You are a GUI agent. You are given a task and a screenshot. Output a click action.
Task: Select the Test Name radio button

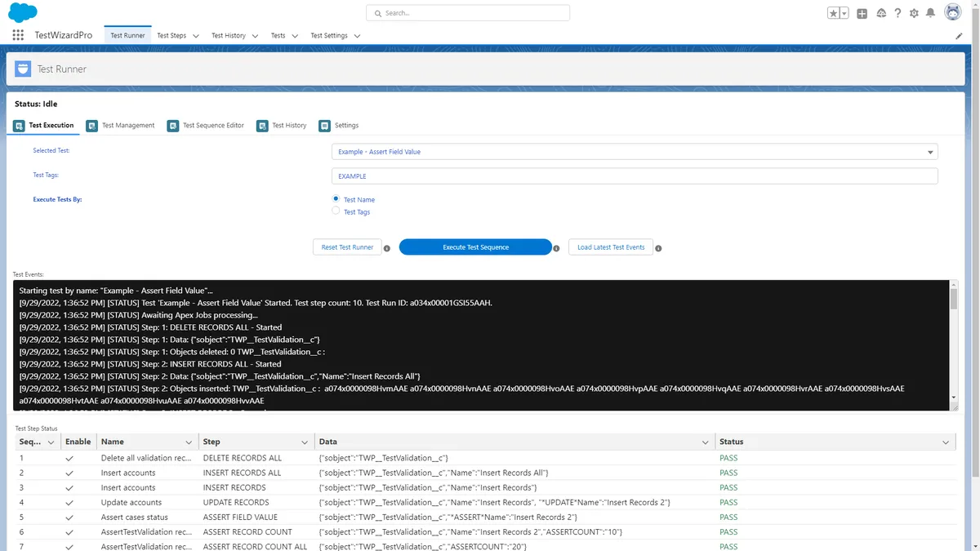(336, 198)
